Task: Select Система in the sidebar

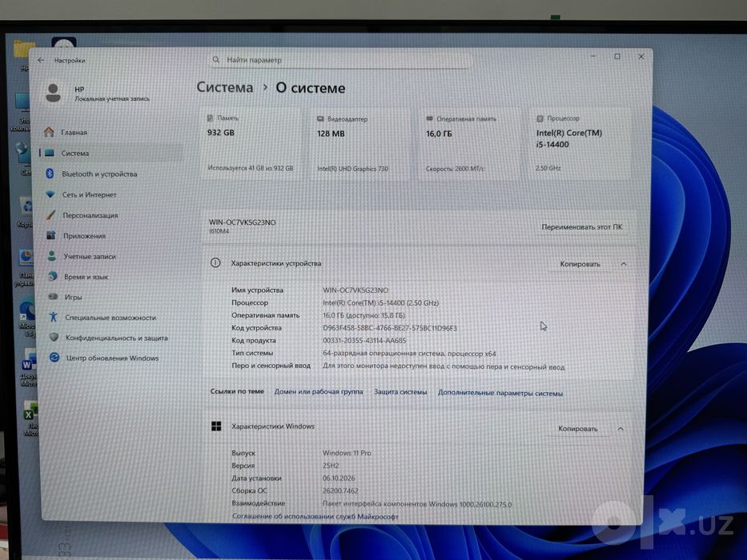Action: [111, 154]
